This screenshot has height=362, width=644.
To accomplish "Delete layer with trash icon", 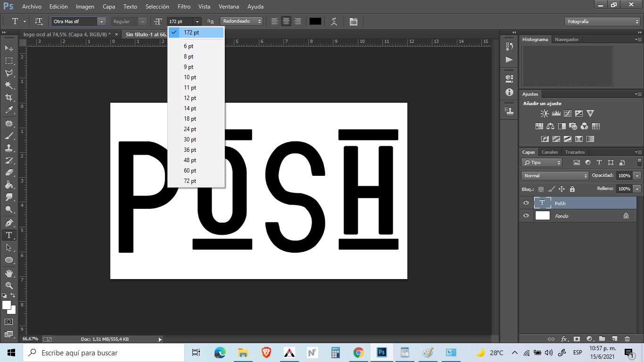I will coord(627,339).
